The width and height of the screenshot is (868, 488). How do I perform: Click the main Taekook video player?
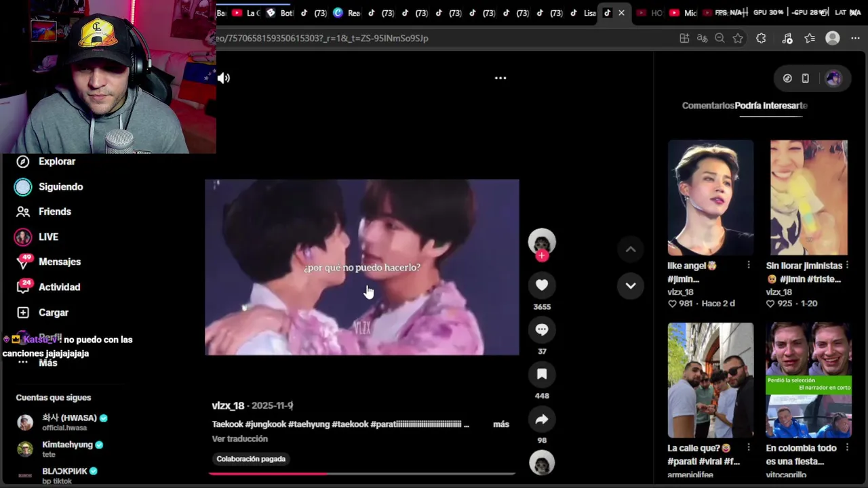362,267
